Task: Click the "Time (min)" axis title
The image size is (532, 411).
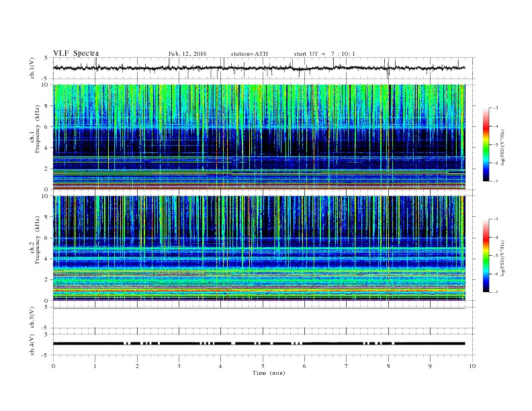Action: click(269, 373)
